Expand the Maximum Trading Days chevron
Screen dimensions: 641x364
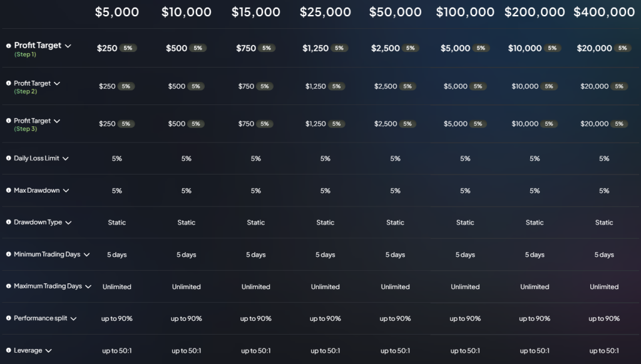[x=88, y=287]
